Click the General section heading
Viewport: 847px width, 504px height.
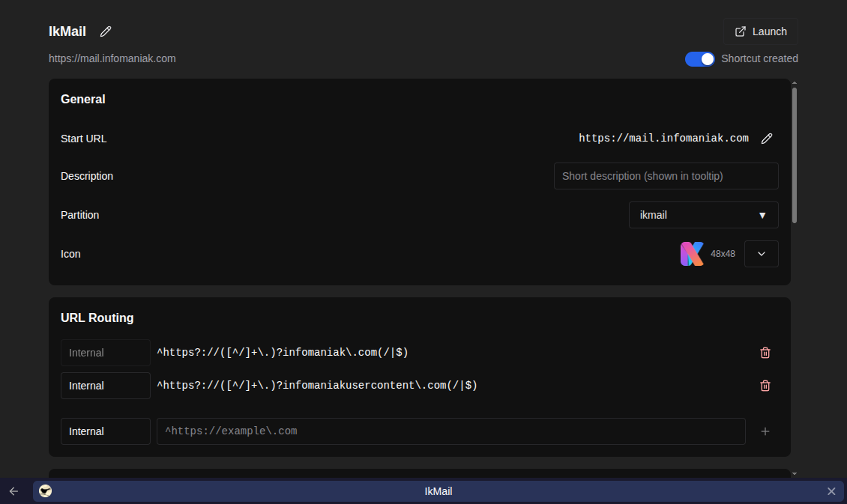pyautogui.click(x=83, y=100)
